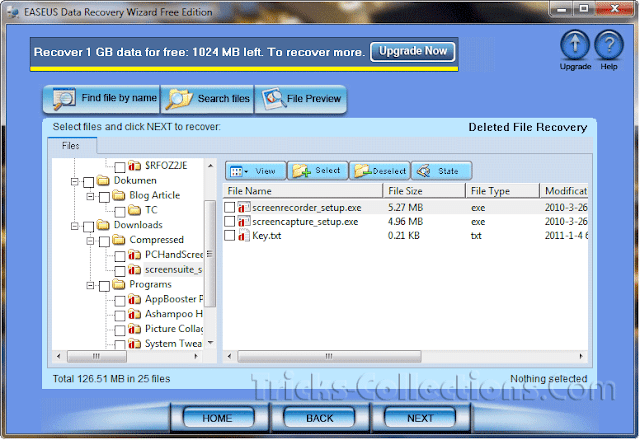Tick the TC folder checkbox
The width and height of the screenshot is (640, 440).
coord(120,211)
